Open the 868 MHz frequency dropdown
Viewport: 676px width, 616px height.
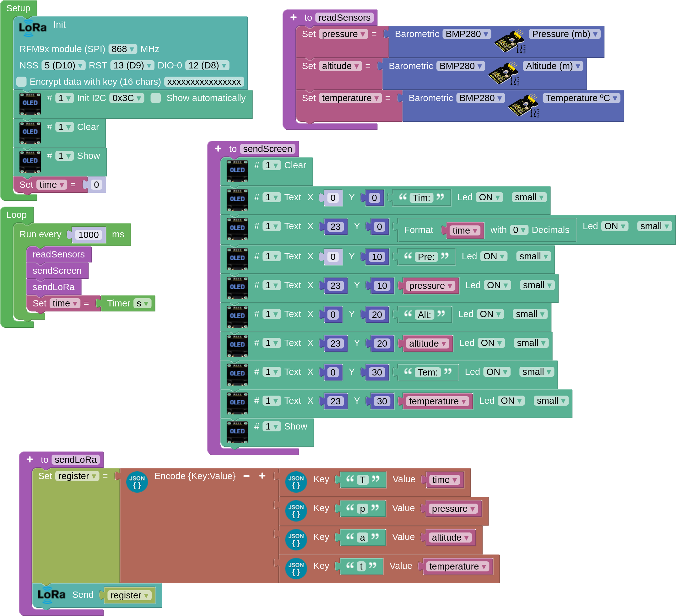(123, 49)
